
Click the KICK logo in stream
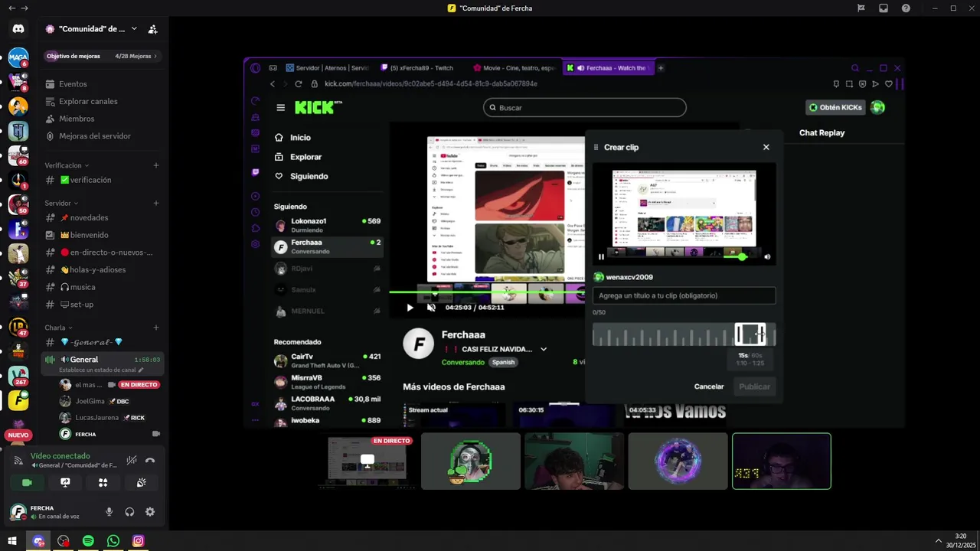coord(318,108)
